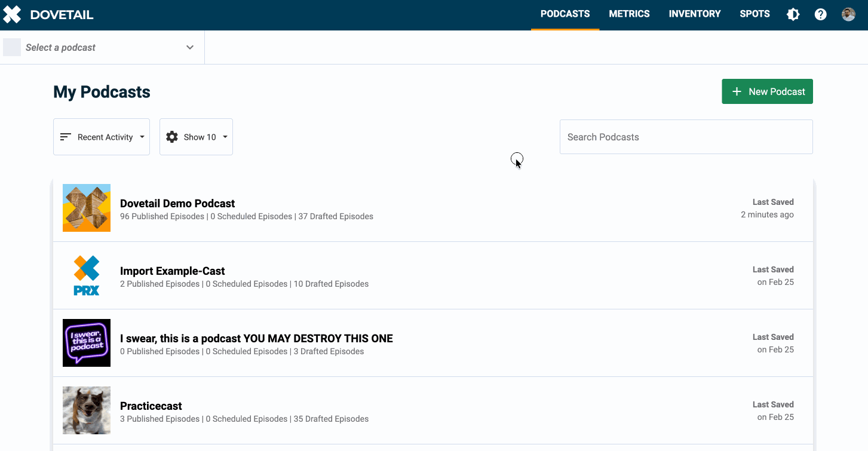Screen dimensions: 868x451
Task: Select the Podcasts tab
Action: click(565, 14)
